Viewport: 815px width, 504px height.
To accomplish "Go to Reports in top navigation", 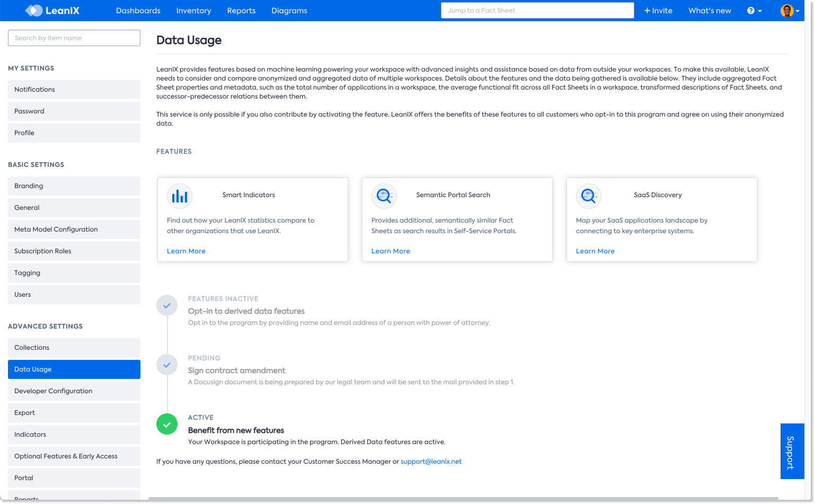I will pos(241,11).
